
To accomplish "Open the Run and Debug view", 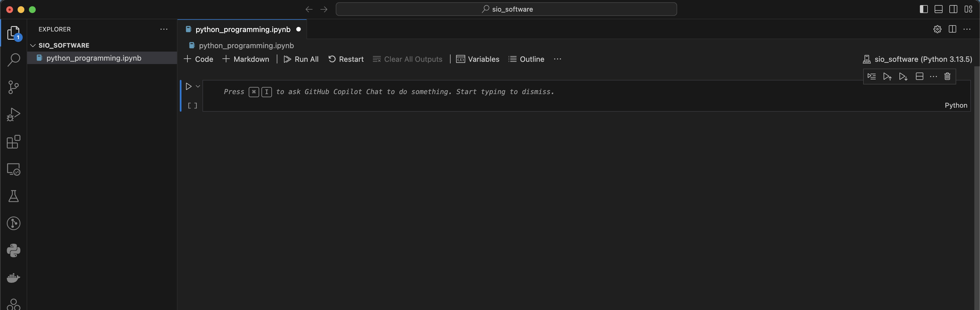I will 13,114.
